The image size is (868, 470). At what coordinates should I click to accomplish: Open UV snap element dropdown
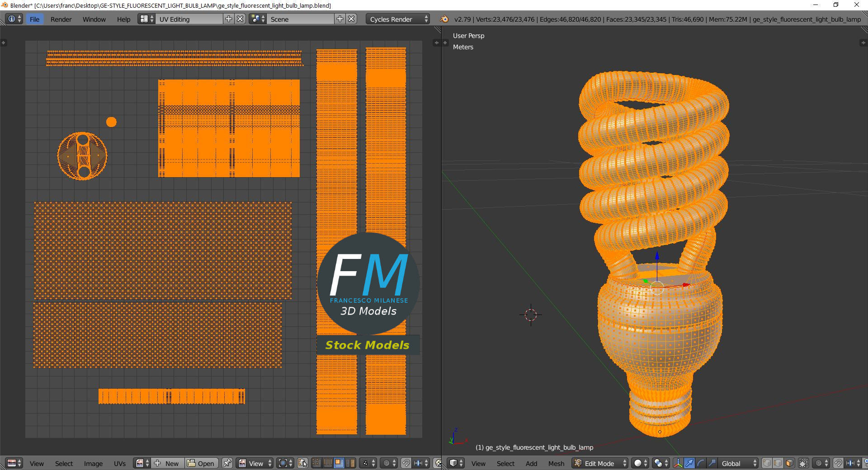click(420, 463)
